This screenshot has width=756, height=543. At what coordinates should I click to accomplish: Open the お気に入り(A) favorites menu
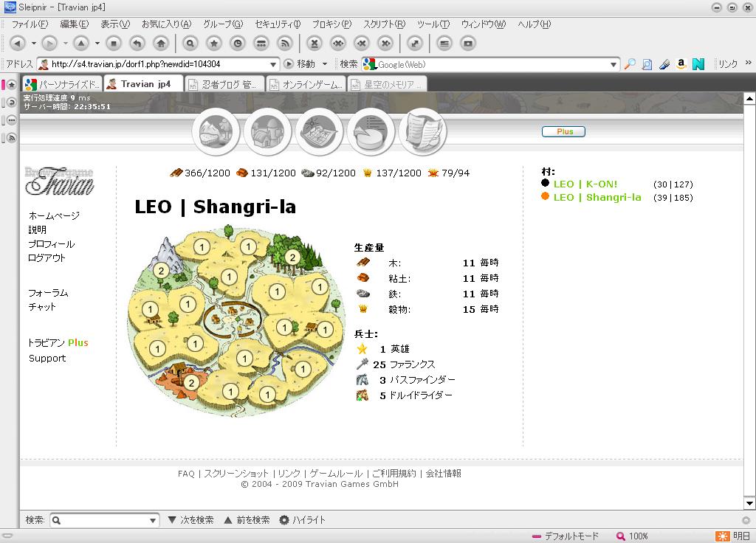[166, 24]
